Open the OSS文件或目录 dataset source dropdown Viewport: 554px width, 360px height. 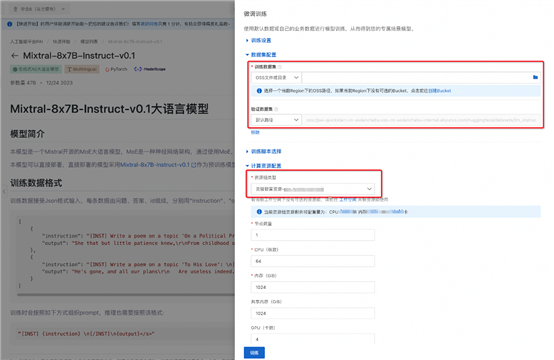pyautogui.click(x=276, y=77)
